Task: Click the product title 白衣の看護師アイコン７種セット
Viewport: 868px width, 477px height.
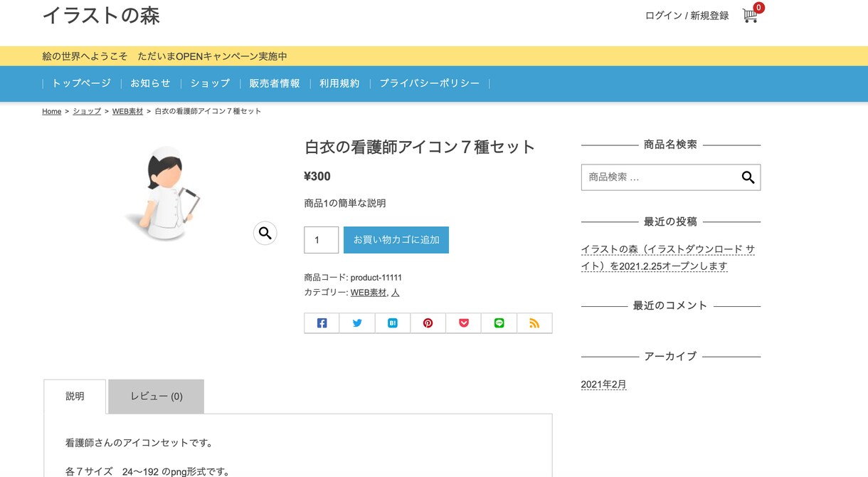Action: pos(420,147)
